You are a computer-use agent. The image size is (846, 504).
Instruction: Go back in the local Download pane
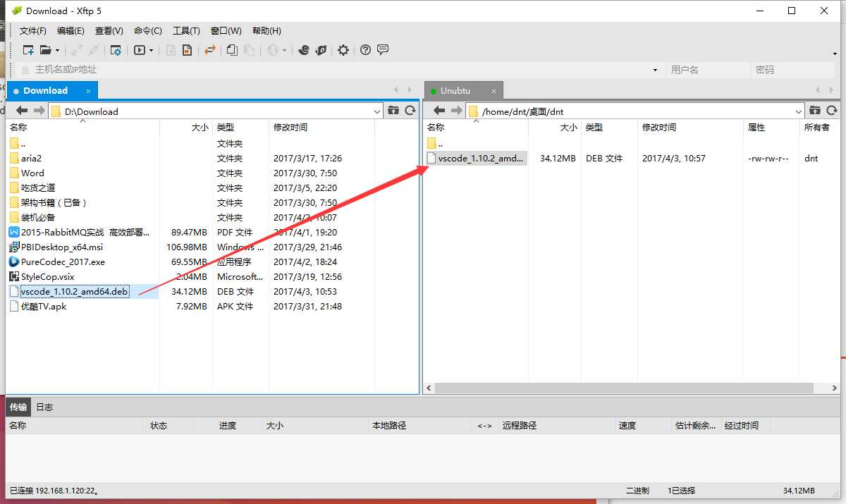(x=22, y=111)
